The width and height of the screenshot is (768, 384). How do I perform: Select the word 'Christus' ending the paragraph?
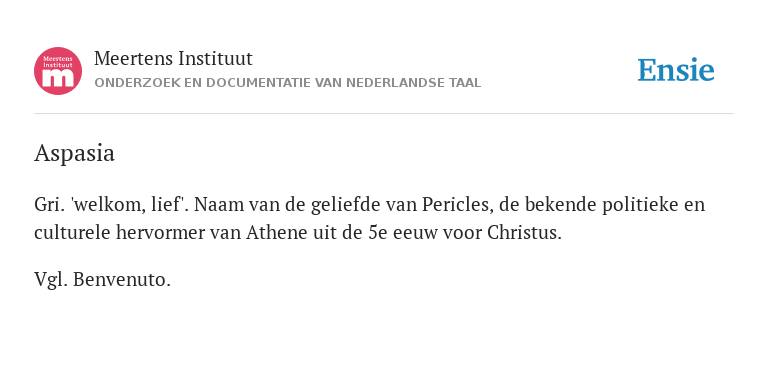point(524,233)
